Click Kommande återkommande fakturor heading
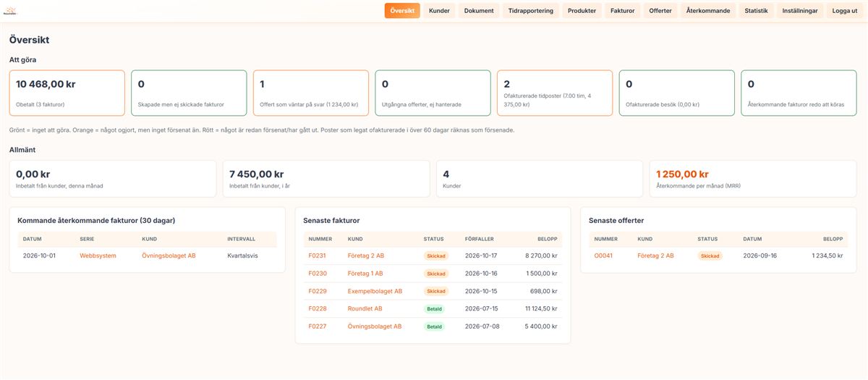The width and height of the screenshot is (868, 380). click(96, 220)
